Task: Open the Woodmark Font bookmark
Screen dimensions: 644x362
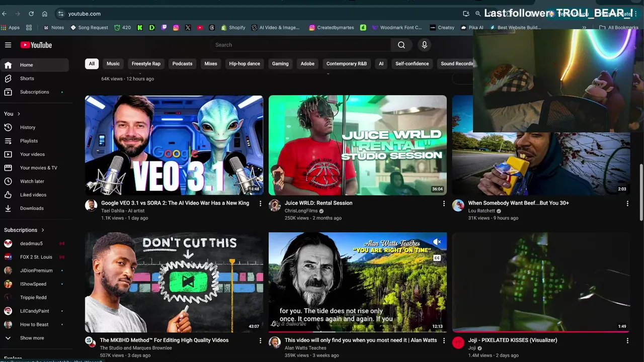Action: pyautogui.click(x=397, y=28)
